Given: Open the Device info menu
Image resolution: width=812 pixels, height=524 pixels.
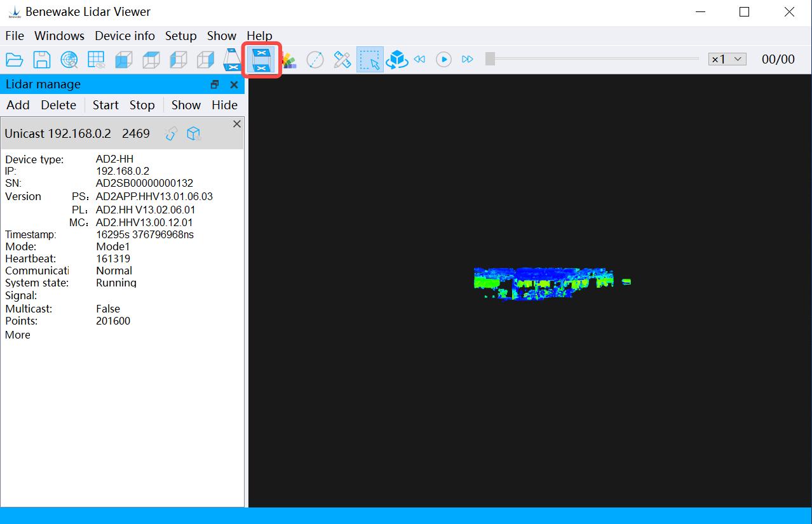Looking at the screenshot, I should coord(125,36).
